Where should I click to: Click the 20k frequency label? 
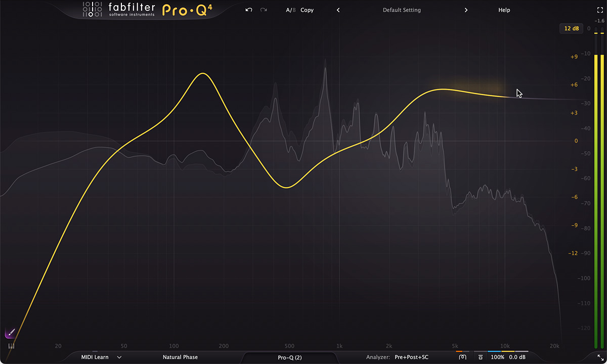click(x=554, y=346)
